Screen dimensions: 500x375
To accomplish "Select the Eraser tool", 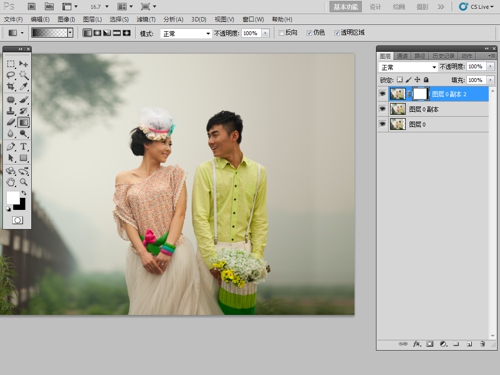I will [11, 122].
